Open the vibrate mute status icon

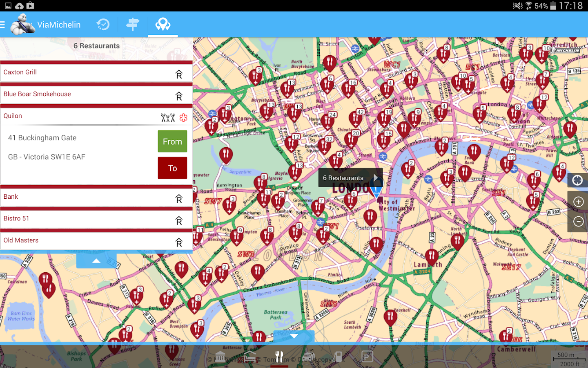(518, 6)
